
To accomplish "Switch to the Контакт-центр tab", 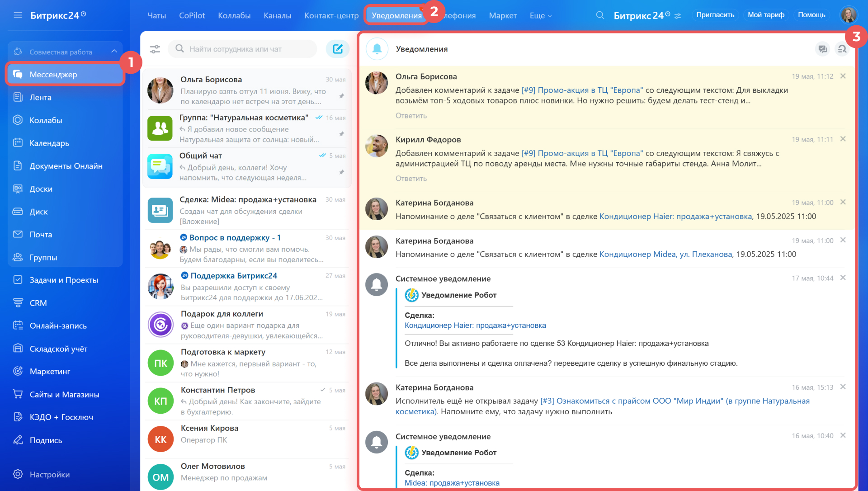I will click(x=331, y=15).
